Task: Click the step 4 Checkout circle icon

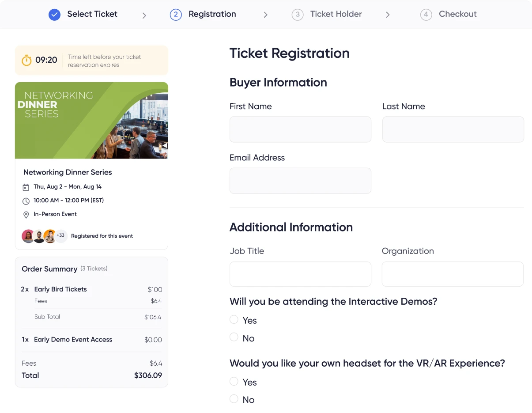Action: point(426,15)
